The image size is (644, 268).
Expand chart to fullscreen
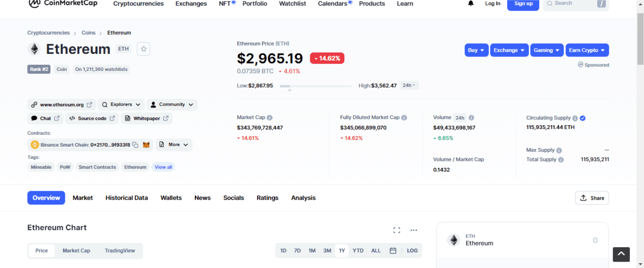pyautogui.click(x=397, y=230)
